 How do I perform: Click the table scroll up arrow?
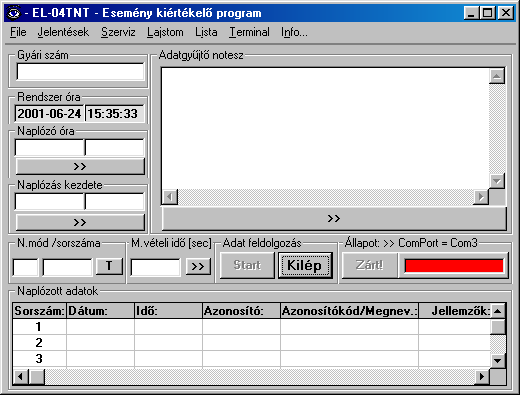(498, 311)
